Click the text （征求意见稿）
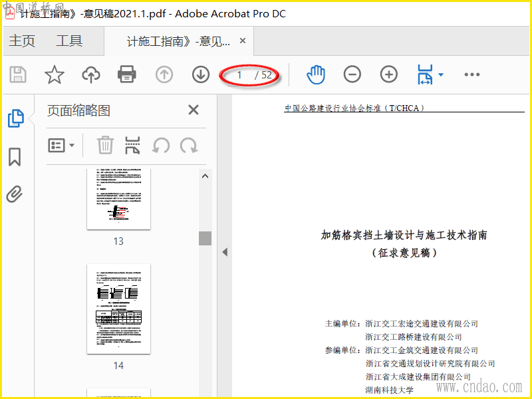532x399 pixels. coord(404,253)
